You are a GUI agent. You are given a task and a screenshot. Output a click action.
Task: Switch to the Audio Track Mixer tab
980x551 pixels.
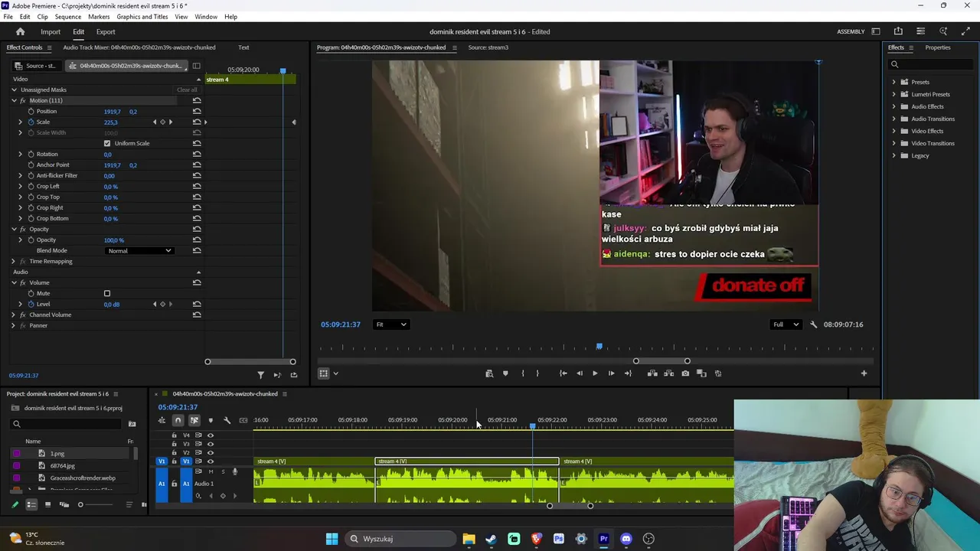[x=139, y=47]
